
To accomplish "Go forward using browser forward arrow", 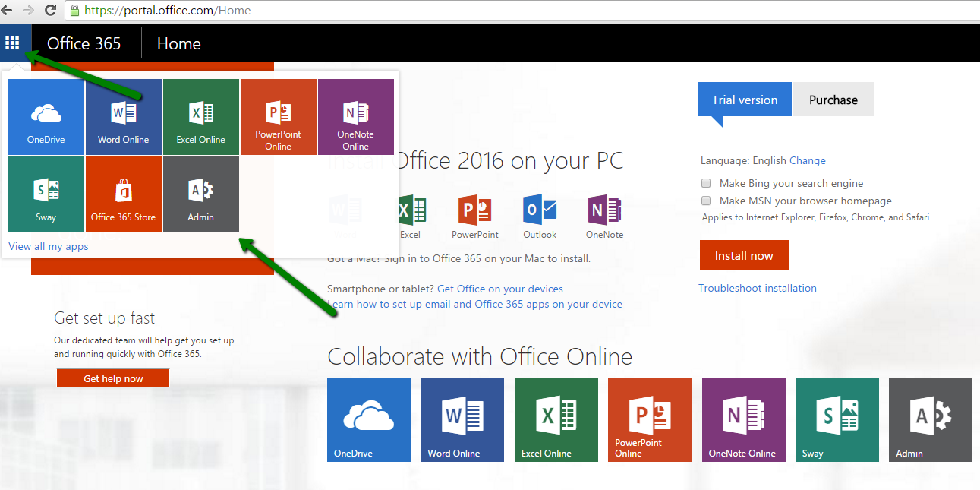I will pos(29,11).
